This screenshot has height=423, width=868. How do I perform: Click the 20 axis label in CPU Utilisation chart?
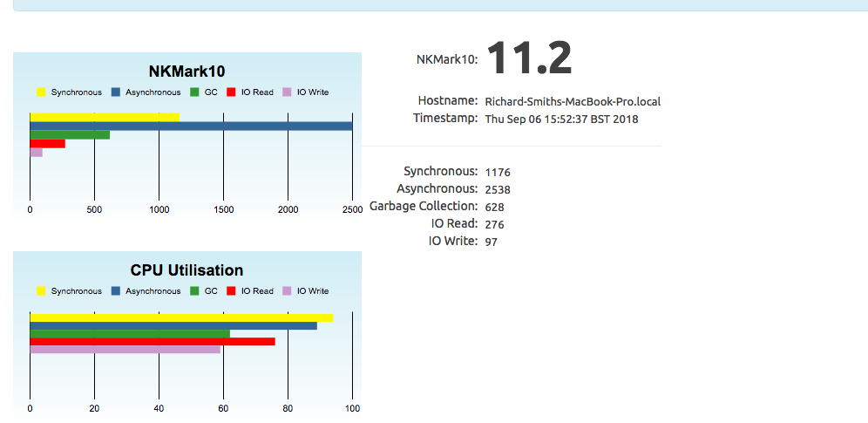[95, 408]
